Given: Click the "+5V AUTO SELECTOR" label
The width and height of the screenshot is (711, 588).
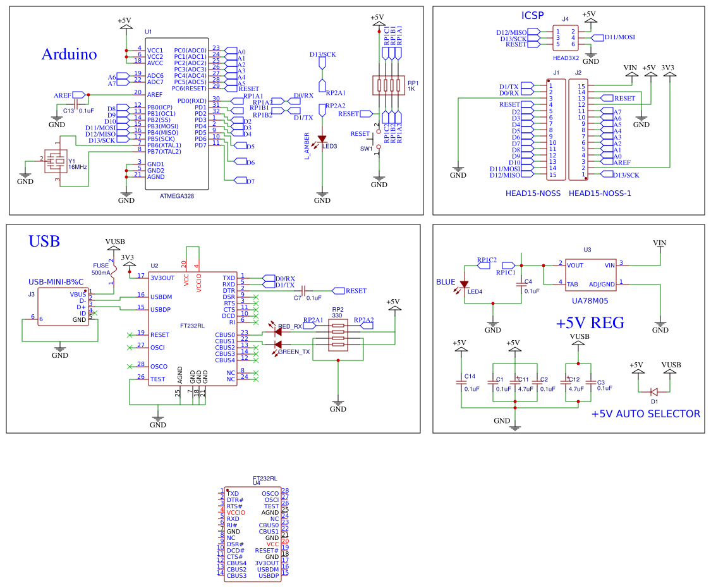Looking at the screenshot, I should point(646,413).
